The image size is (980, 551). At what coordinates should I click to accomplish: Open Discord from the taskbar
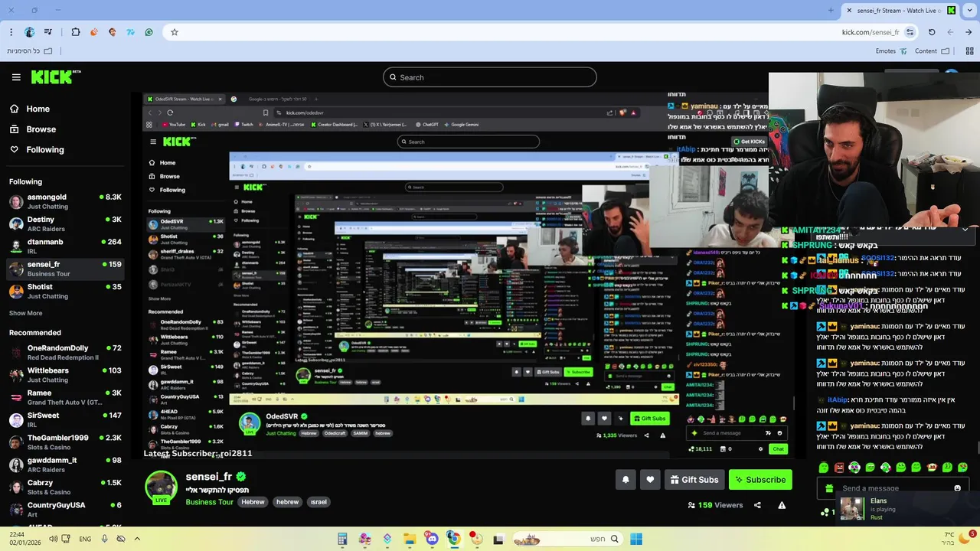tap(431, 539)
